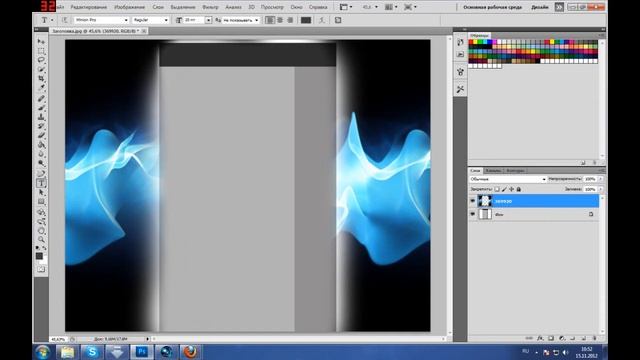Viewport: 640px width, 360px height.
Task: Select the Gradient tool
Action: (41, 144)
